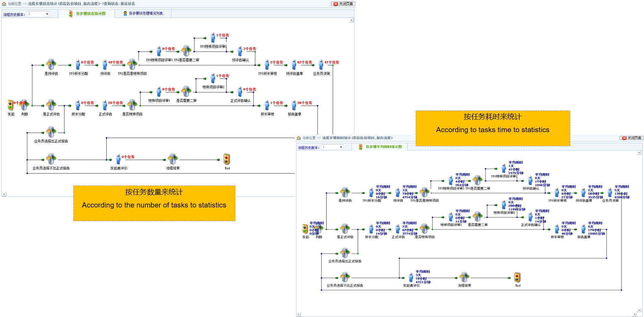The height and width of the screenshot is (317, 644).
Task: Click the home icon beside 当前位置 in task-count window
Action: click(4, 4)
